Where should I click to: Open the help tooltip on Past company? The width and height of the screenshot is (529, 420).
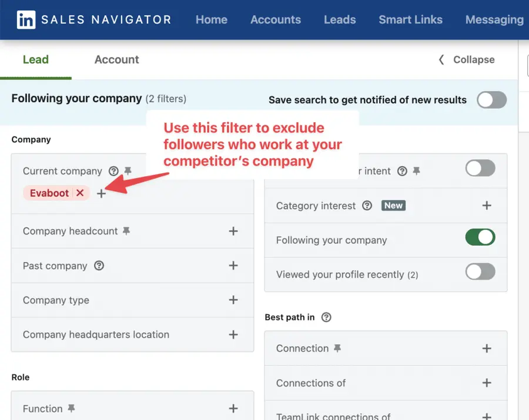99,266
